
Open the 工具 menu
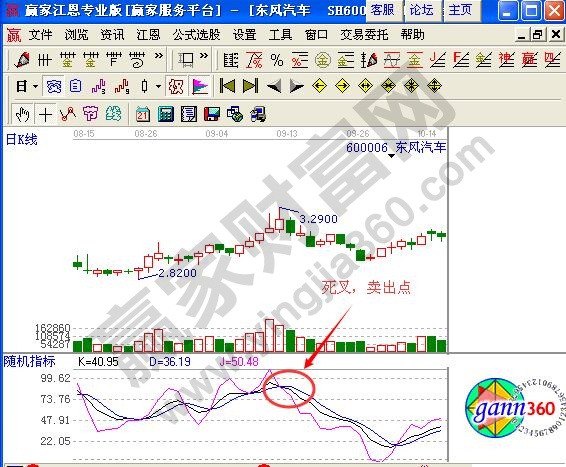click(280, 35)
